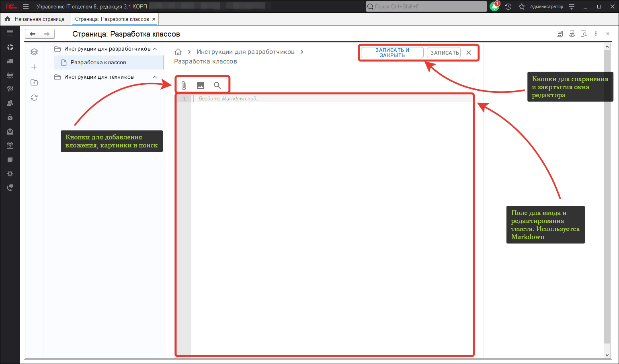Open the history clock icon
Image resolution: width=619 pixels, height=364 pixels.
(x=508, y=7)
